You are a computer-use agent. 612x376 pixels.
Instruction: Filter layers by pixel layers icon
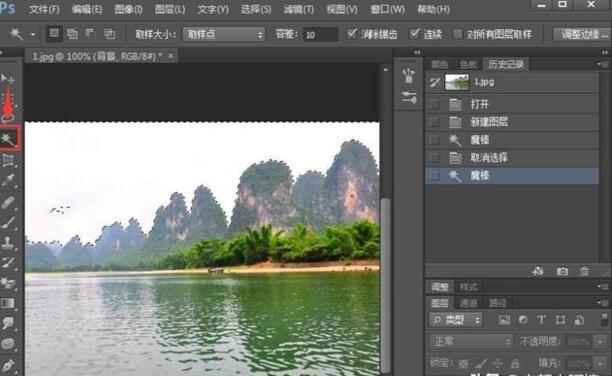(x=504, y=320)
